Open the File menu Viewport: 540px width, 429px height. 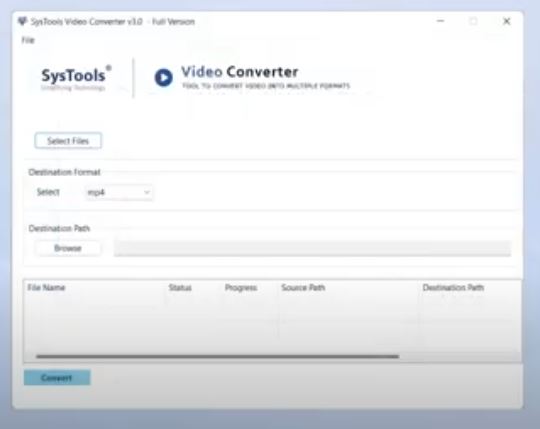[28, 40]
